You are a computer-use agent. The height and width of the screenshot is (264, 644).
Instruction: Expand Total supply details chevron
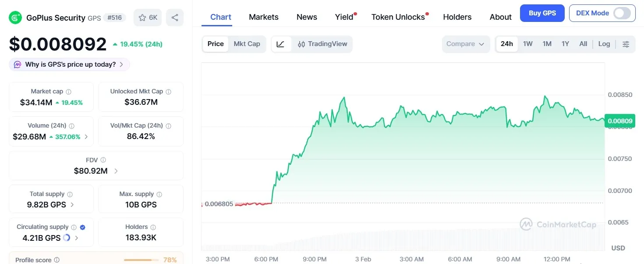coord(72,204)
